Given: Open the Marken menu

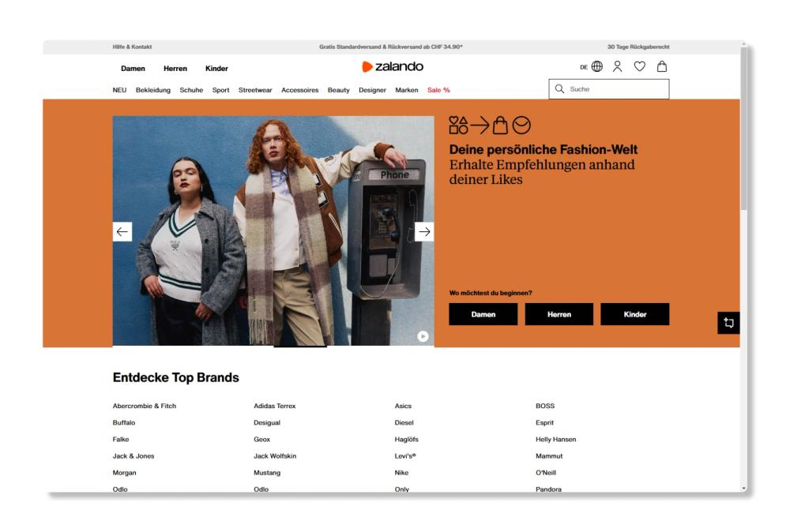Looking at the screenshot, I should 407,90.
